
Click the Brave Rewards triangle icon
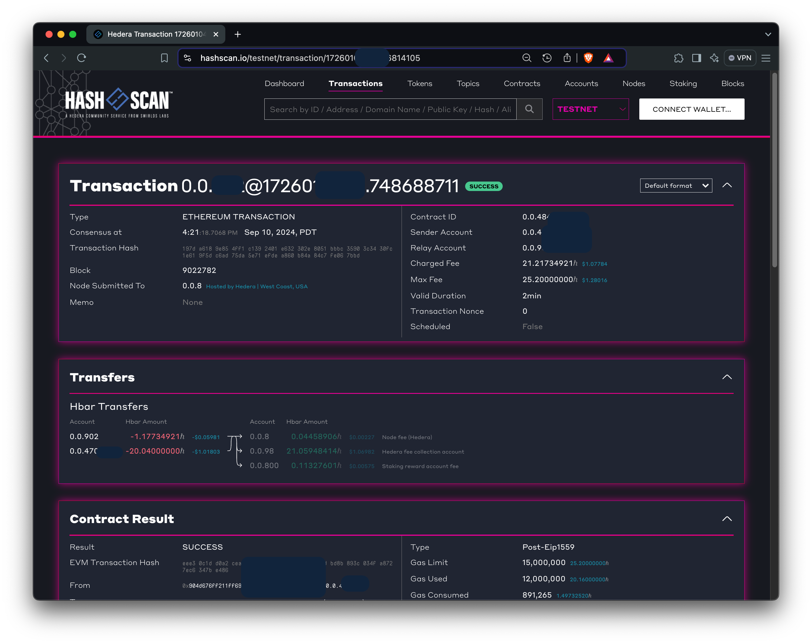coord(608,58)
